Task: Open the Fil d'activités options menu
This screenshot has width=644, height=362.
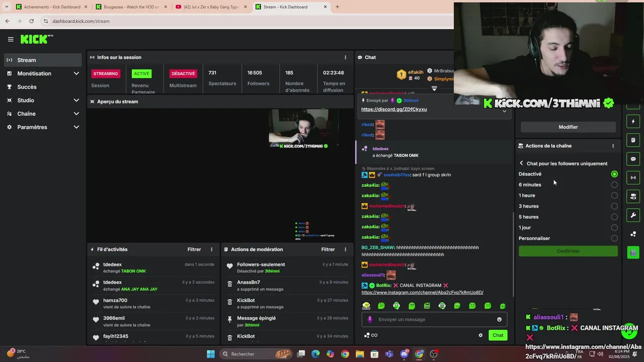Action: coord(211,249)
